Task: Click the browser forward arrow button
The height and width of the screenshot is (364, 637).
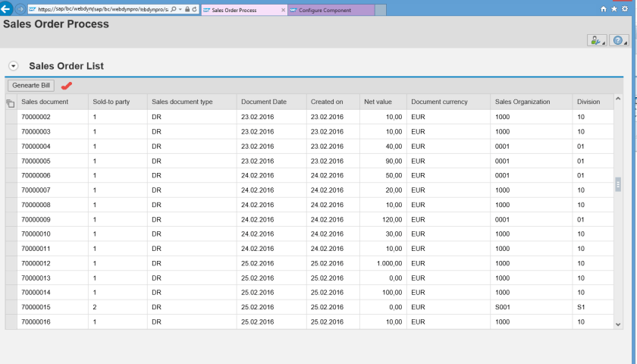Action: point(20,9)
